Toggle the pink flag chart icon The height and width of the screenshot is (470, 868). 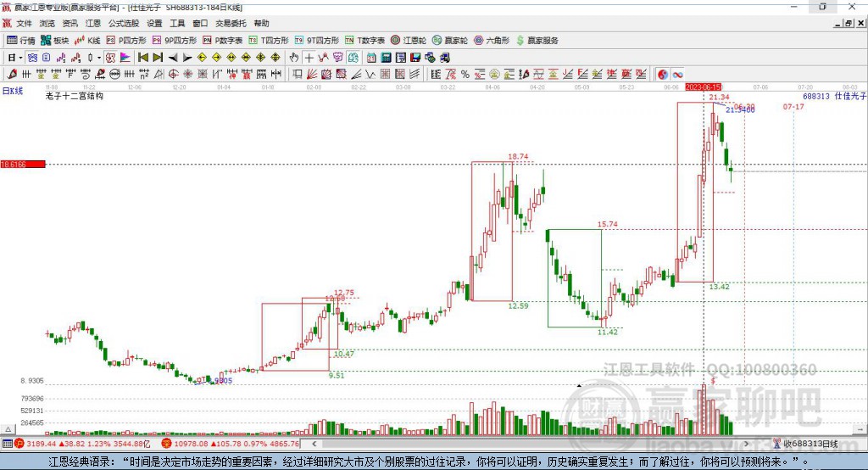coord(125,58)
